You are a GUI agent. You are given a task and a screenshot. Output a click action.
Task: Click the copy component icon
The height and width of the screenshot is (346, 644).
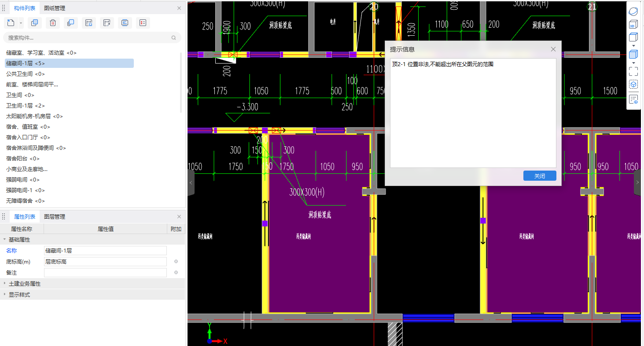click(35, 23)
